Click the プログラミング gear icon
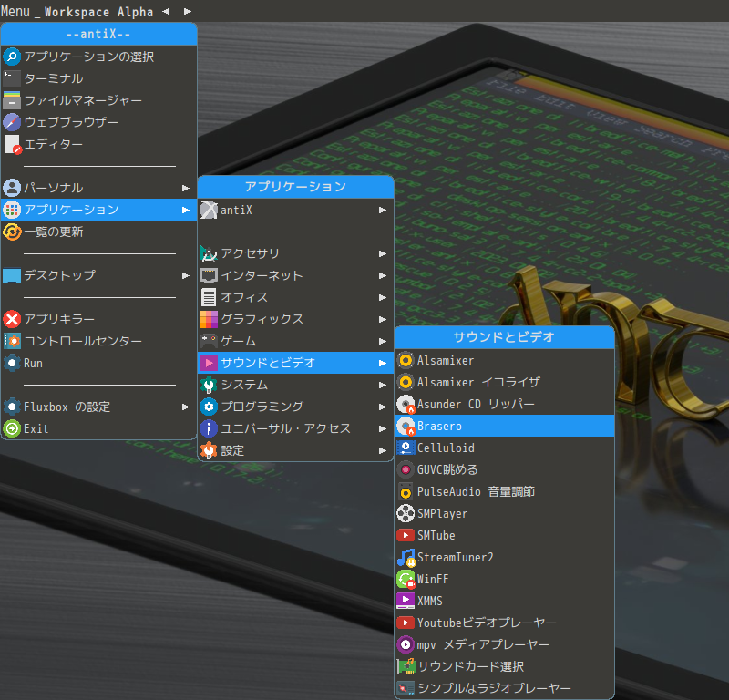 tap(209, 407)
